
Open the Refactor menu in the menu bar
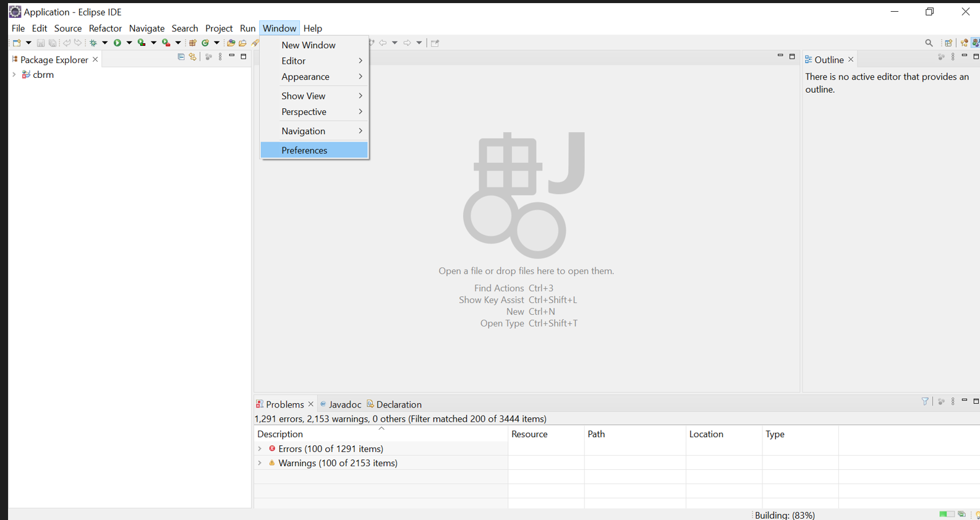(x=105, y=28)
